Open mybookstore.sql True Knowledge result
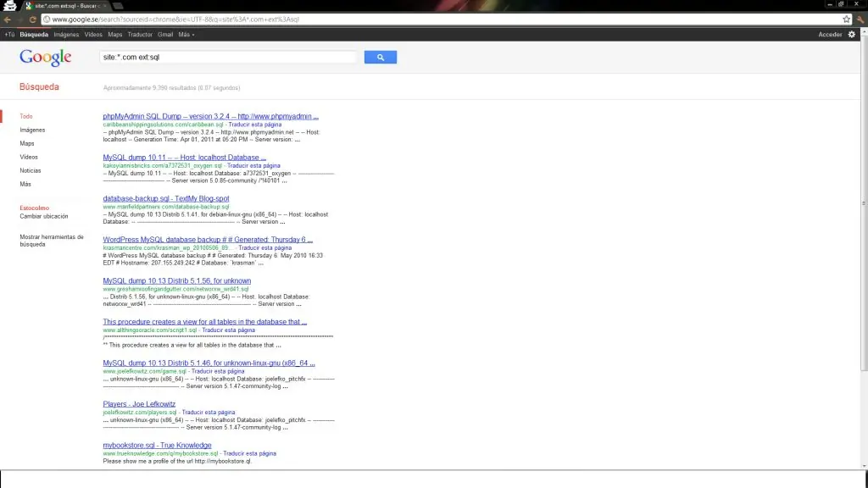This screenshot has height=488, width=868. pos(157,445)
